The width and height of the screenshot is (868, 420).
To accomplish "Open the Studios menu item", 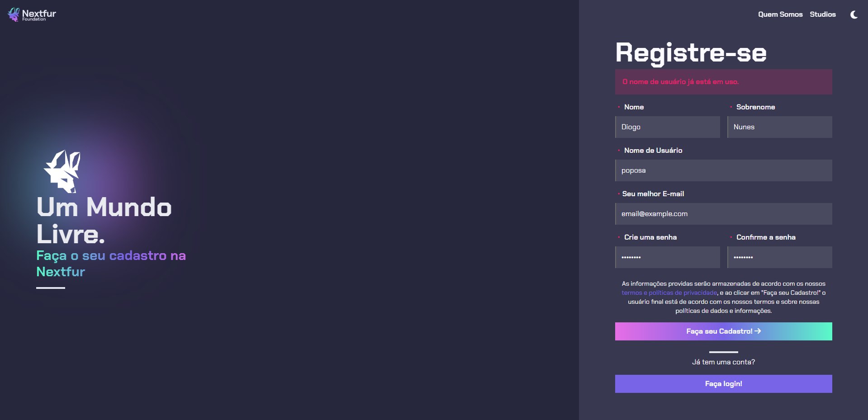I will [x=822, y=14].
